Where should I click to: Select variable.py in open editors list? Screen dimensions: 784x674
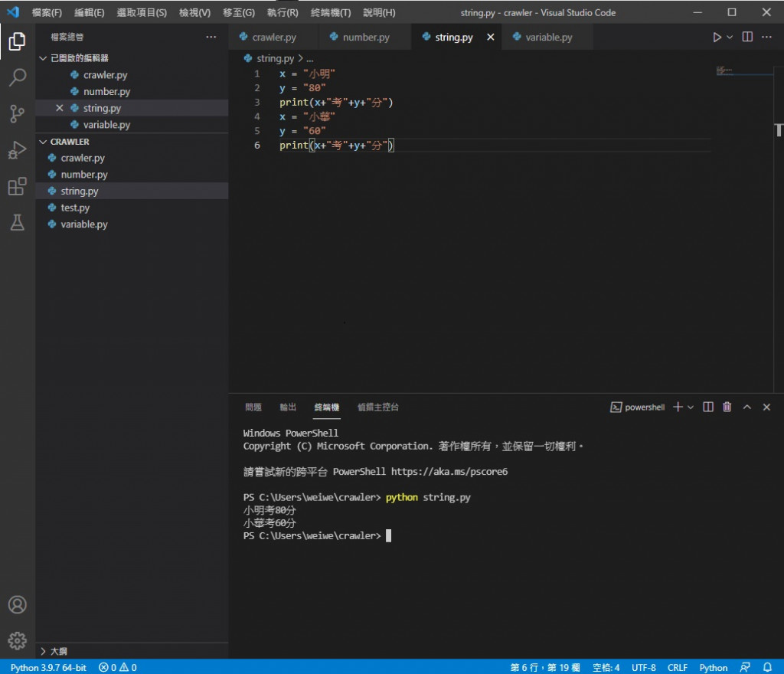coord(132,125)
